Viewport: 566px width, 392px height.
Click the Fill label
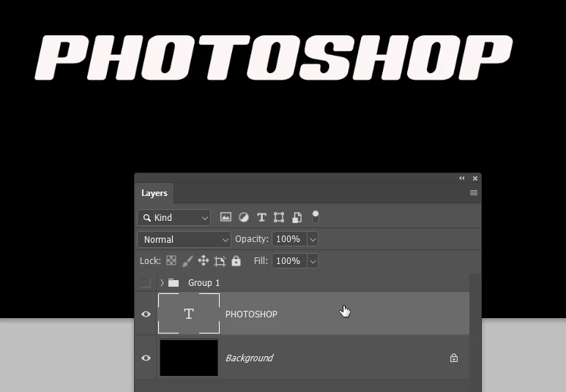pyautogui.click(x=261, y=260)
